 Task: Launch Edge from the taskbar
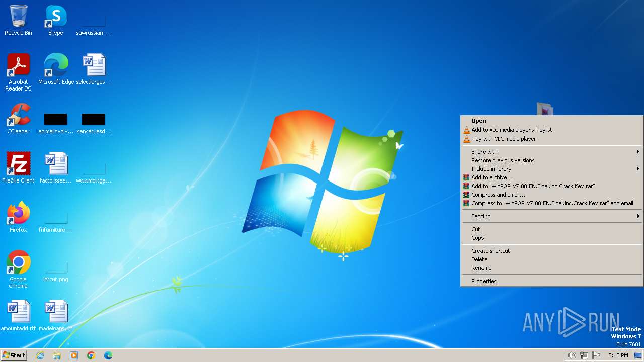tap(108, 355)
